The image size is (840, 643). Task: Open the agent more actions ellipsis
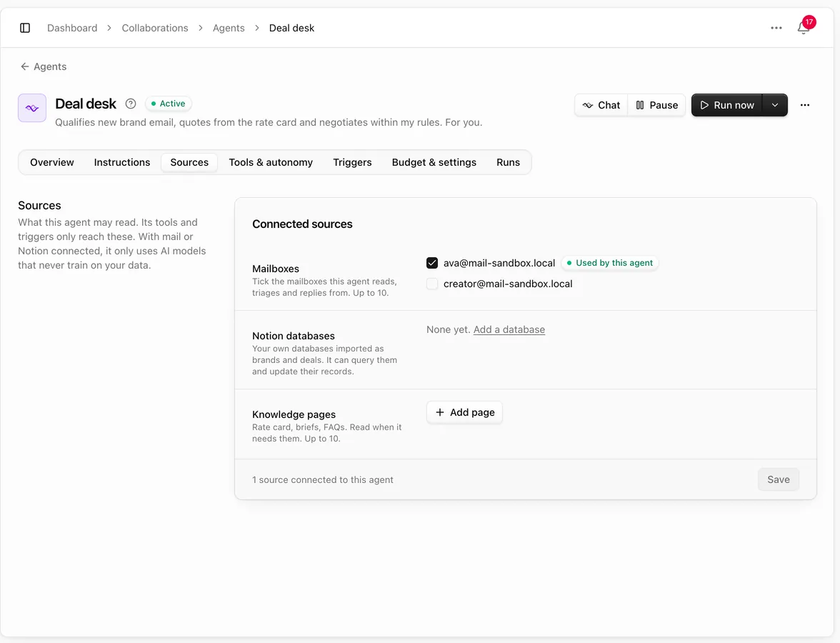point(804,105)
